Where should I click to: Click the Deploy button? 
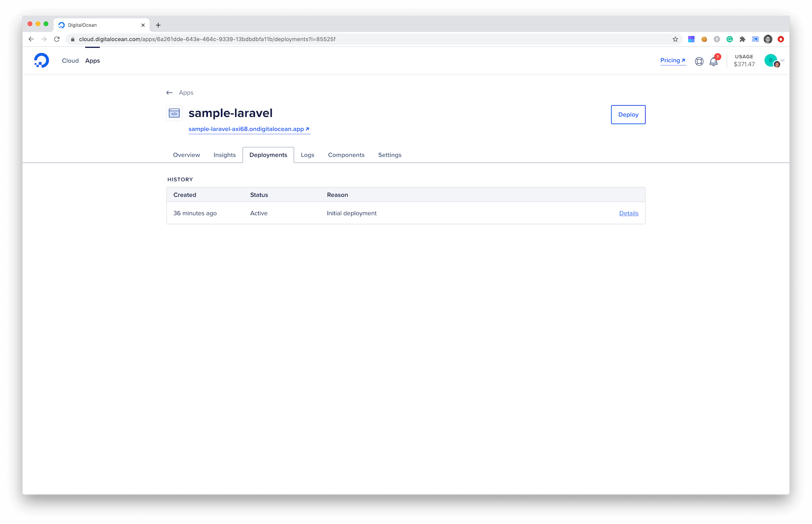(x=628, y=114)
